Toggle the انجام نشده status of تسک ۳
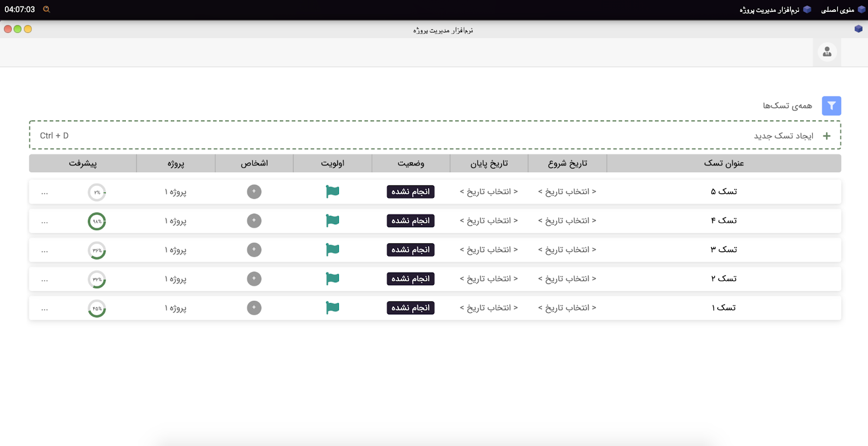 click(x=411, y=250)
